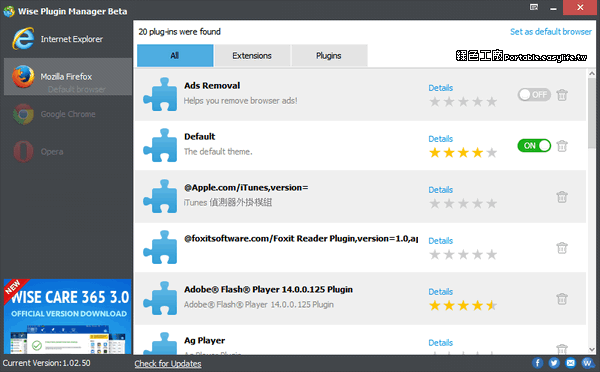The width and height of the screenshot is (600, 372).
Task: Select Mozilla Firefox in sidebar
Action: click(68, 77)
